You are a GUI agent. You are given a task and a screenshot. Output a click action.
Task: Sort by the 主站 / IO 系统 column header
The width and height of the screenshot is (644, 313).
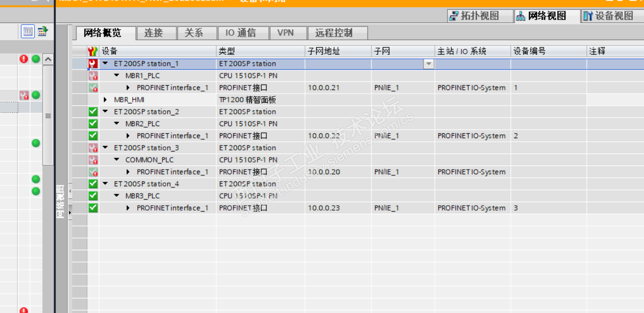[x=473, y=51]
